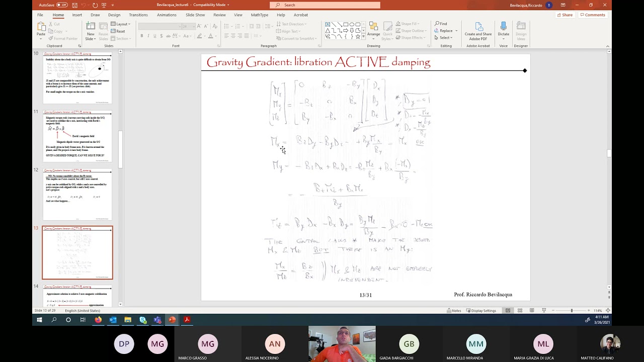Switch to the Transitions tab
Screen dimensions: 644x362
tap(138, 15)
